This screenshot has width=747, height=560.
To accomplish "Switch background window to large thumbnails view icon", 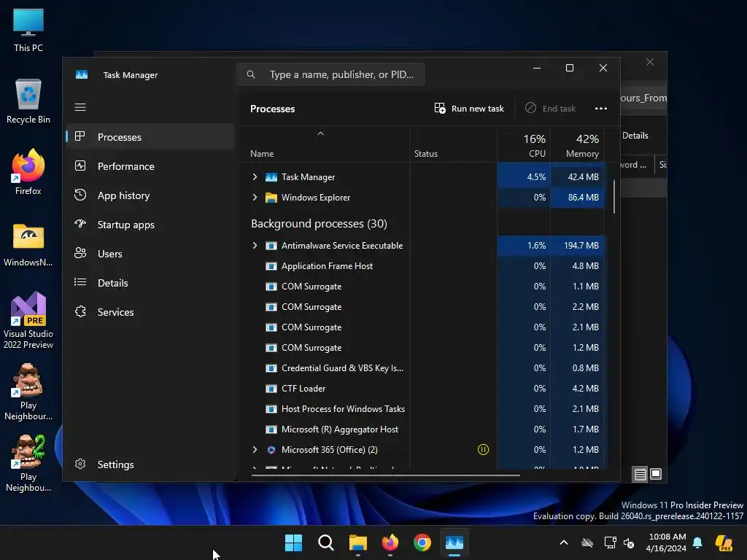I will coord(656,474).
